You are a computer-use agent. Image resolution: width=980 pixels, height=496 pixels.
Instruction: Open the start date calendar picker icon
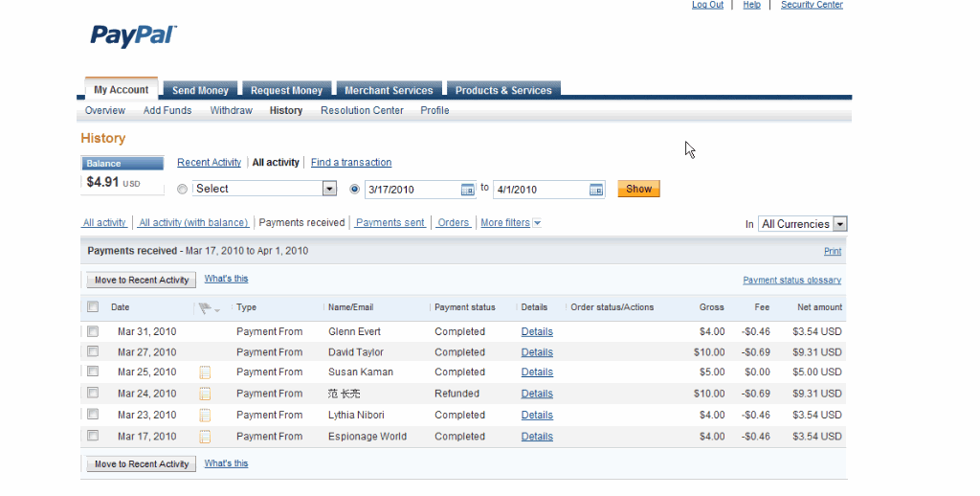(467, 190)
